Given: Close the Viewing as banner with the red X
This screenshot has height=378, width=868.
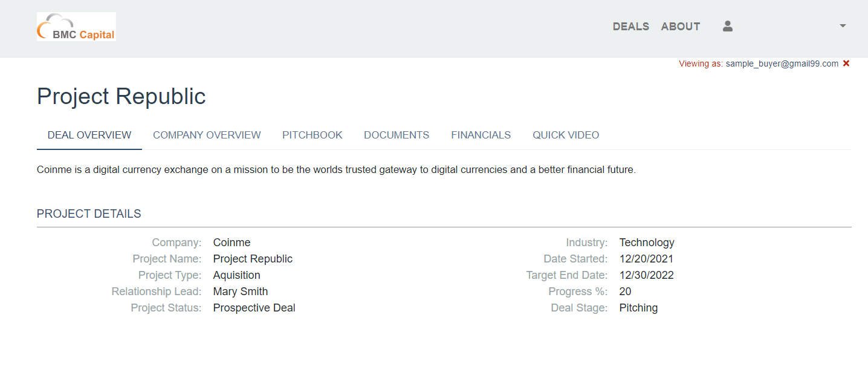Looking at the screenshot, I should 846,64.
